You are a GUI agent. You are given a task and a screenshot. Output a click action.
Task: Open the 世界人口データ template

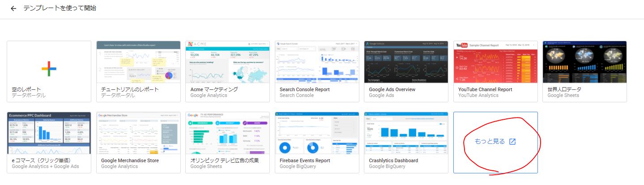click(x=584, y=62)
